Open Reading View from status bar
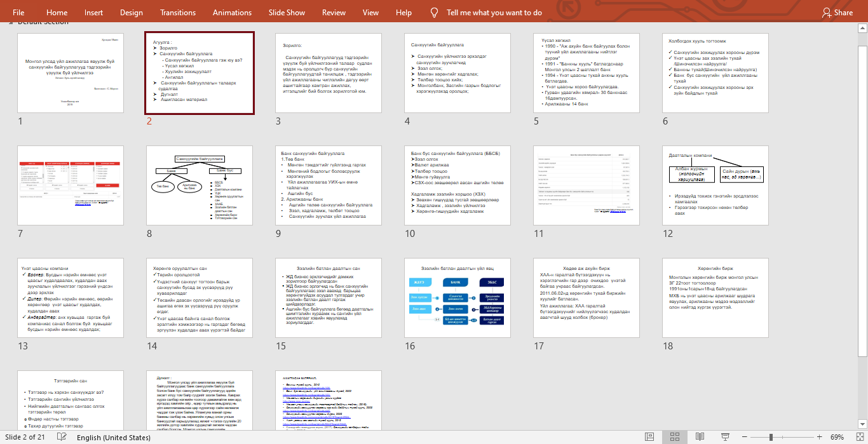Viewport: 868px width, 444px height. tap(700, 437)
